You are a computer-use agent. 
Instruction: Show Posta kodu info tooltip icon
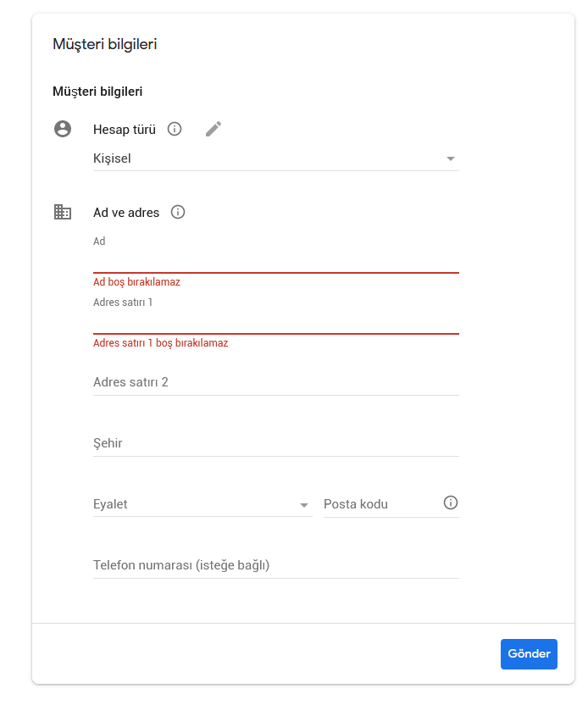pyautogui.click(x=450, y=503)
